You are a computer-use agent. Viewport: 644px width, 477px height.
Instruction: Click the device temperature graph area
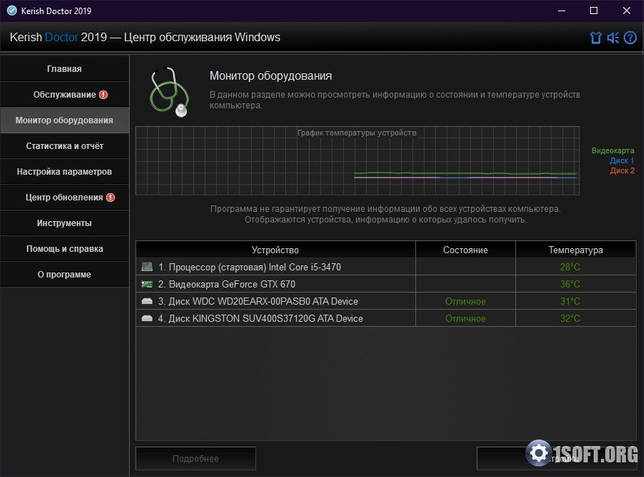[357, 161]
